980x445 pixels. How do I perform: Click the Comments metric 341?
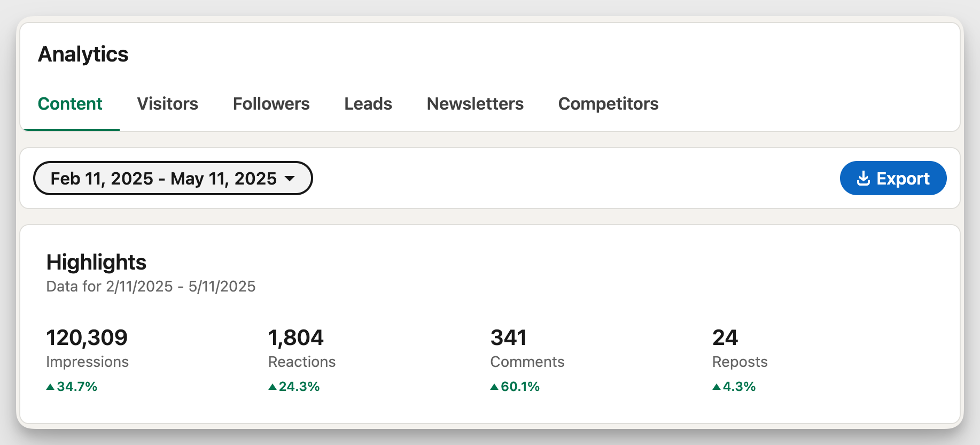point(509,337)
